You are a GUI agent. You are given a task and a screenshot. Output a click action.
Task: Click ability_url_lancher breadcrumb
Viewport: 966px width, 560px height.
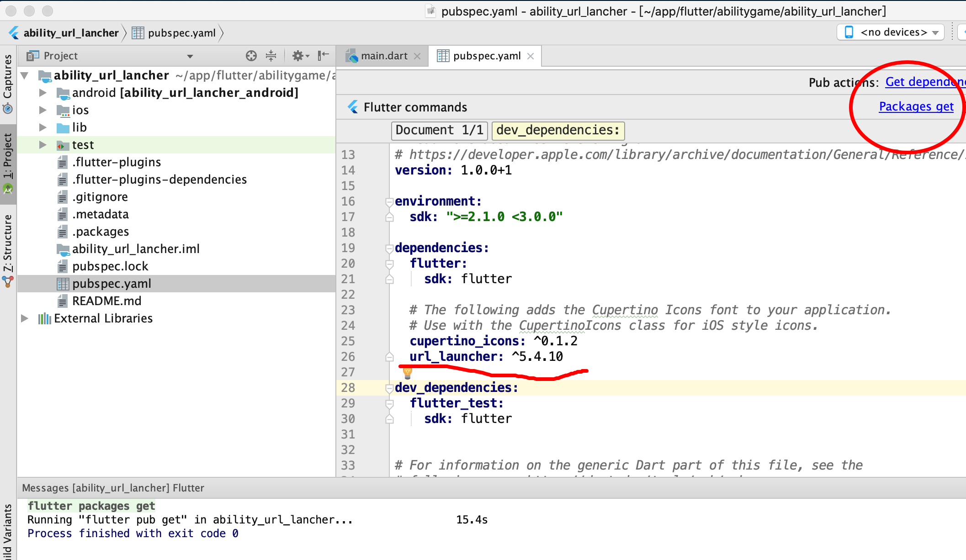point(71,33)
